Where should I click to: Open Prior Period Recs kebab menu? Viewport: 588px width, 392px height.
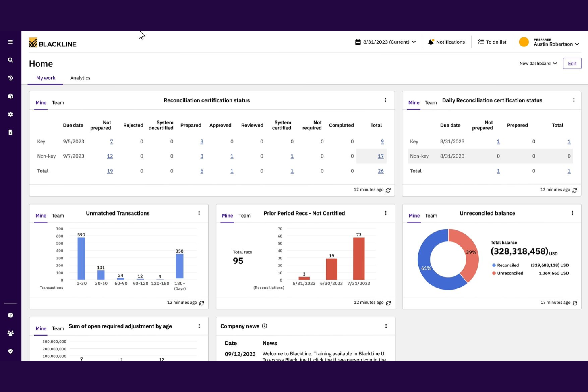point(385,213)
